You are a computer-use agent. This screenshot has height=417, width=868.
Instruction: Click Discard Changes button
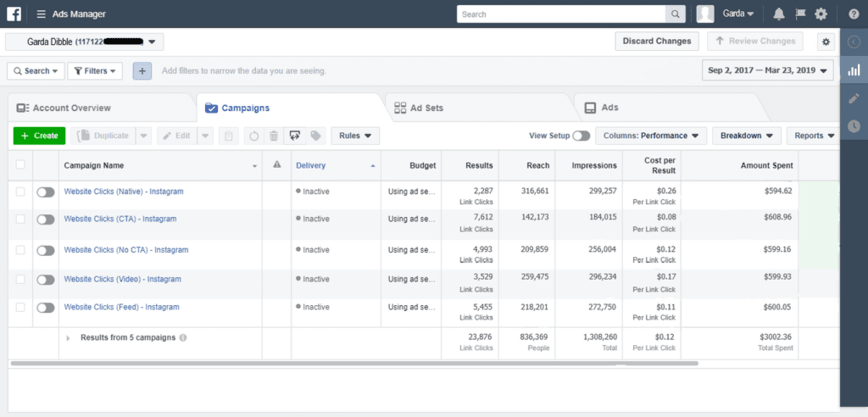pyautogui.click(x=657, y=41)
